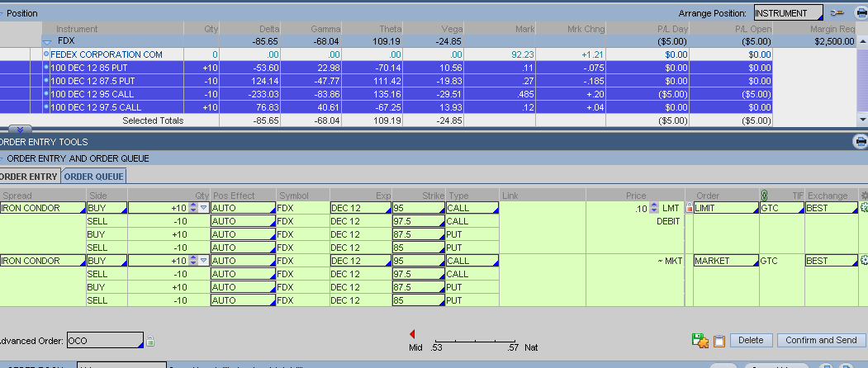Image resolution: width=868 pixels, height=368 pixels.
Task: Switch to the Order Entry tab
Action: point(28,177)
